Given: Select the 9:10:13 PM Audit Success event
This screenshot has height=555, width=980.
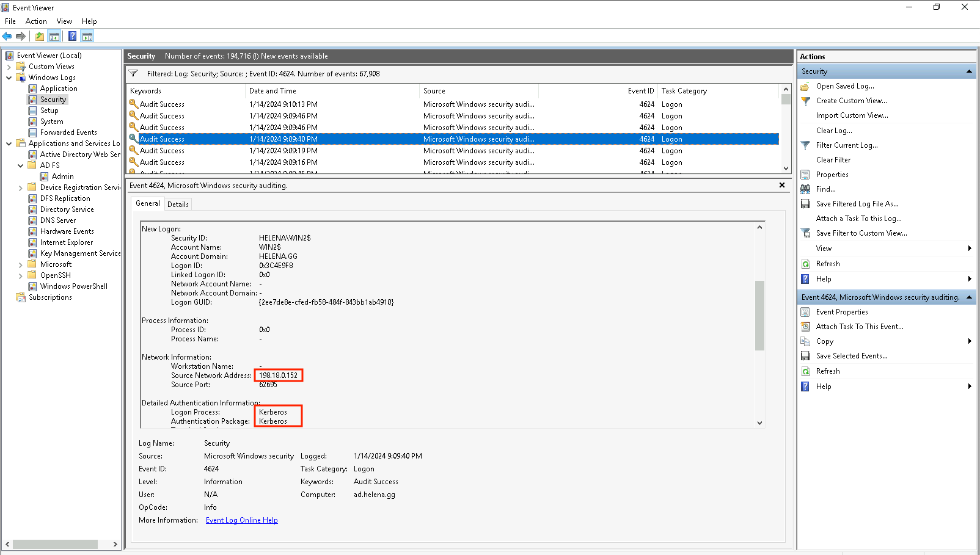Looking at the screenshot, I should [283, 104].
